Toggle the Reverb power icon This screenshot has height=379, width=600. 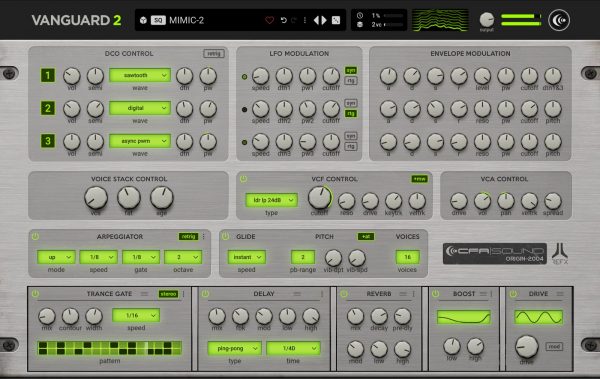[x=344, y=294]
